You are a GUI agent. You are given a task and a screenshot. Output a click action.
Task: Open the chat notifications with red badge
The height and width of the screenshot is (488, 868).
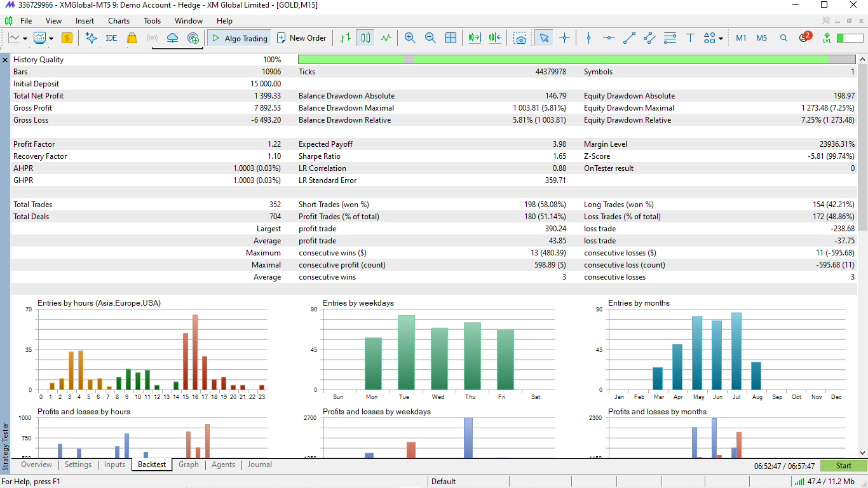[x=804, y=37]
